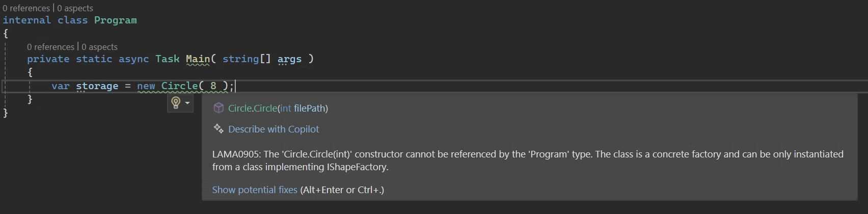Click the Program class name
This screenshot has height=214, width=868.
point(115,20)
